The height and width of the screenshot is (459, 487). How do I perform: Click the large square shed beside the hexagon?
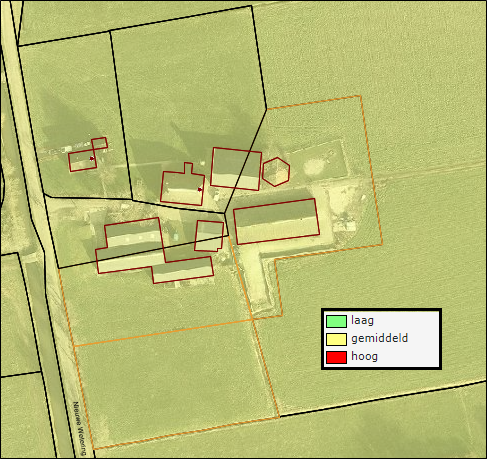(236, 169)
